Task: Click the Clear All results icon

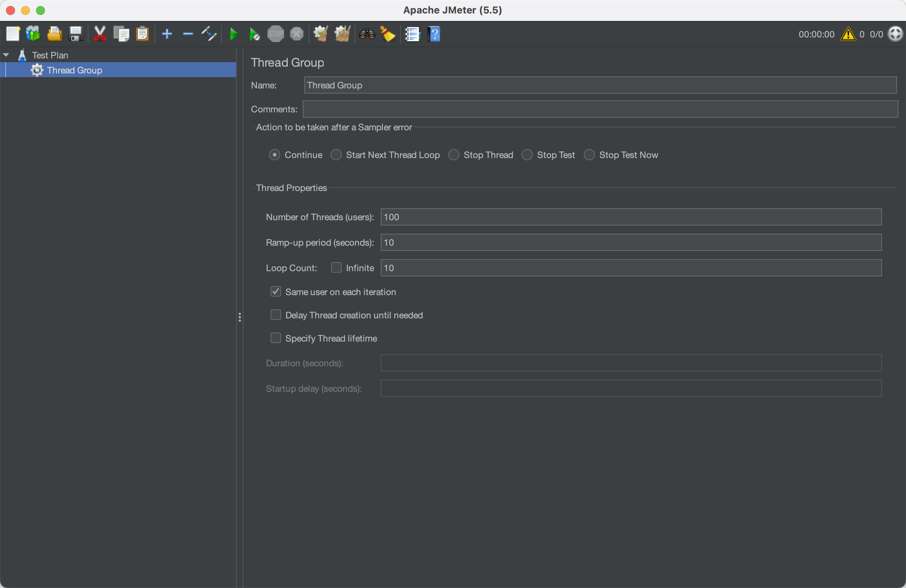Action: pos(342,34)
